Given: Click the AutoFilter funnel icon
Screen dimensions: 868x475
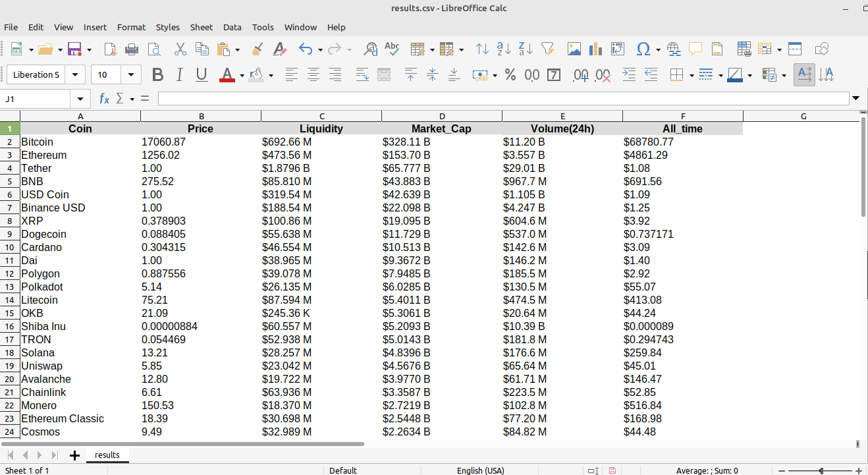Looking at the screenshot, I should [x=547, y=49].
